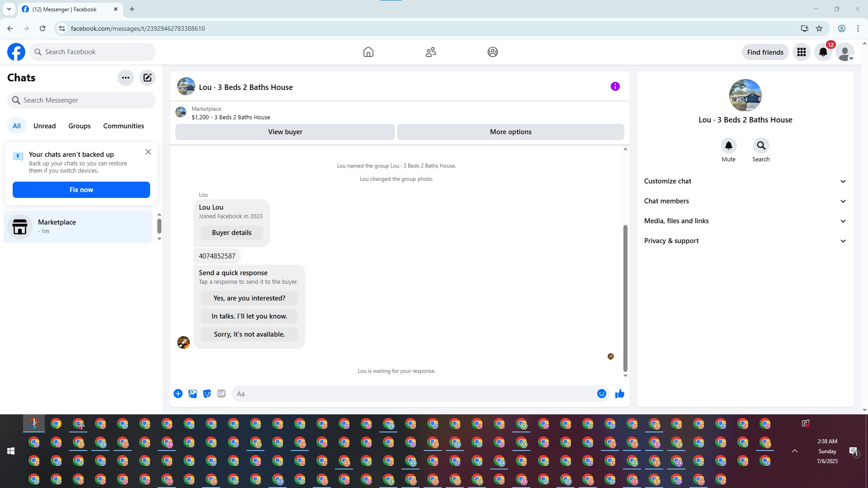Open the Friends icon in top navigation
868x488 pixels.
pos(430,52)
